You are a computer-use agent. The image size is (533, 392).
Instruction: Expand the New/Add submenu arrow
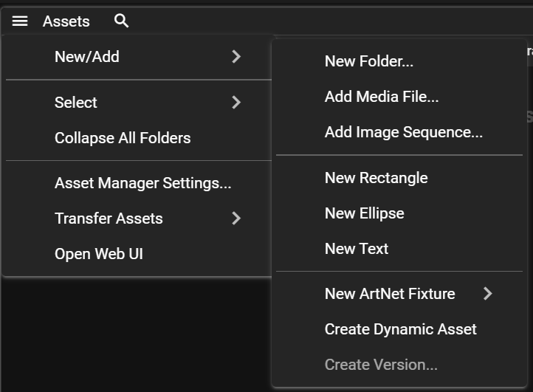click(x=236, y=57)
